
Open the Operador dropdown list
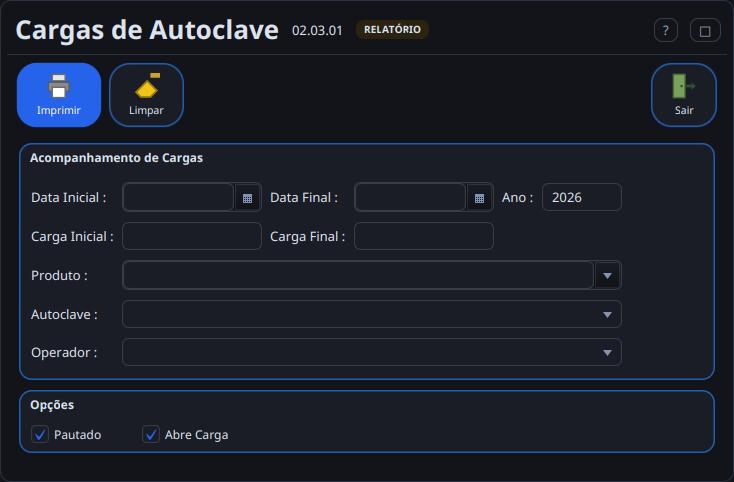pyautogui.click(x=372, y=352)
